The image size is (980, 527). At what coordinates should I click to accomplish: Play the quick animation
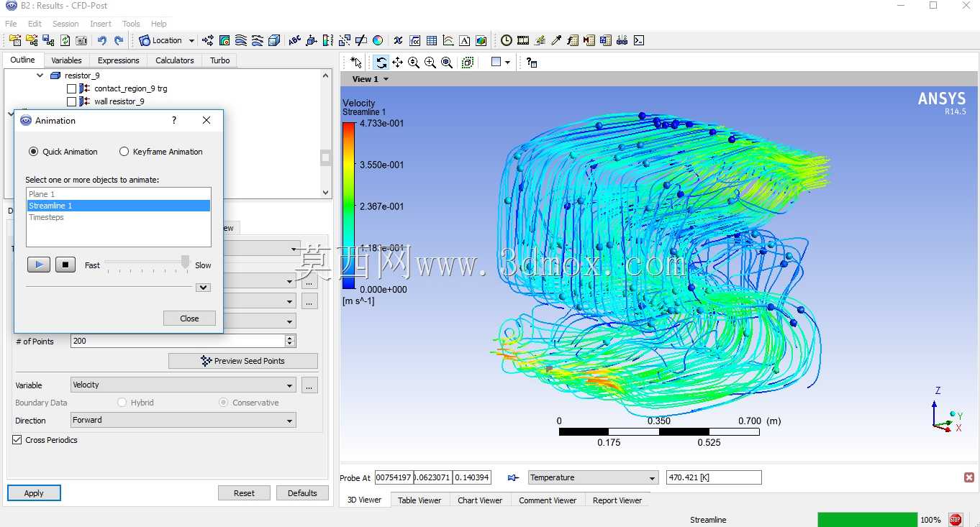click(x=39, y=265)
